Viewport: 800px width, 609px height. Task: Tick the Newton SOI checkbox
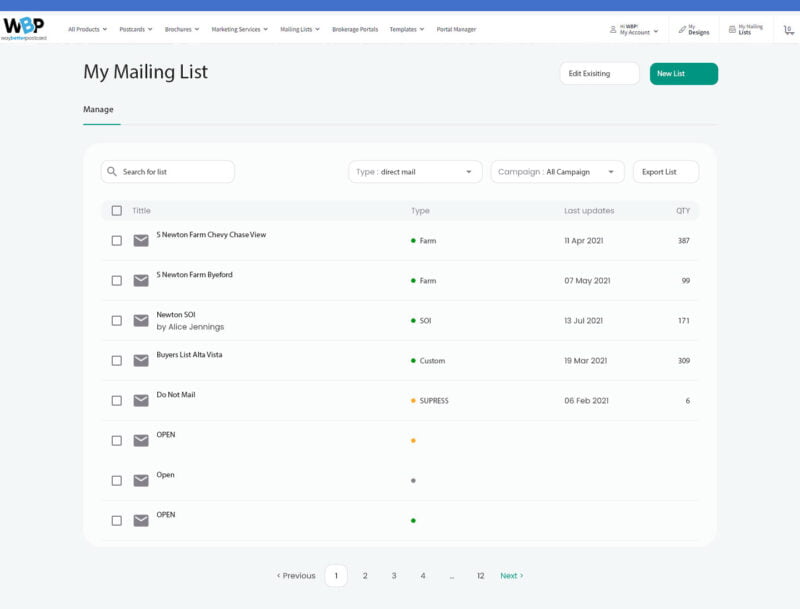point(117,320)
